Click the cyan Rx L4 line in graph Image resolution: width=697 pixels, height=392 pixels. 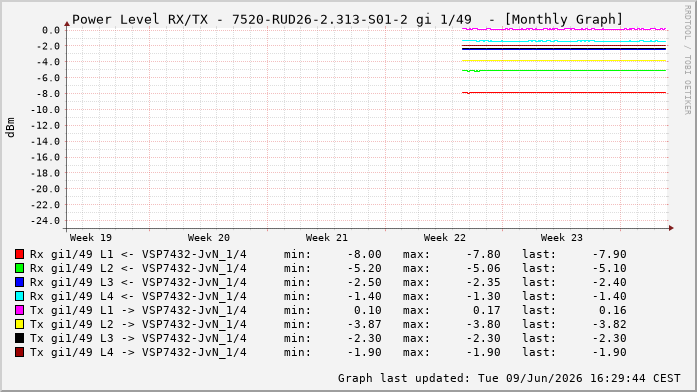[x=565, y=41]
